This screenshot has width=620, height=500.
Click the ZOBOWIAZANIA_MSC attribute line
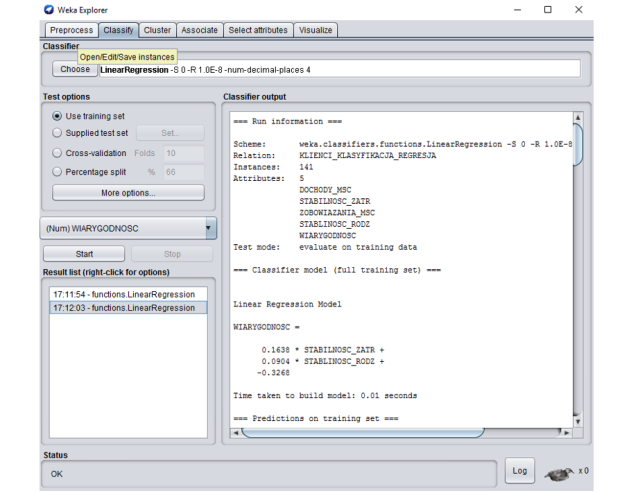[x=337, y=213]
